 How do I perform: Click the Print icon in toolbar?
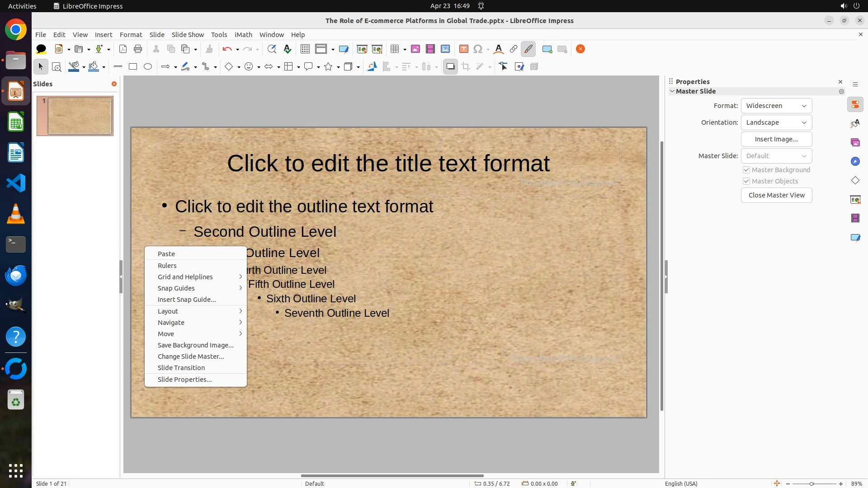coord(138,49)
